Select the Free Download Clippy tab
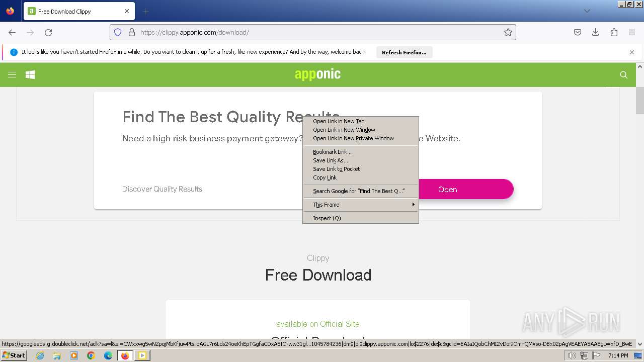 click(x=79, y=11)
